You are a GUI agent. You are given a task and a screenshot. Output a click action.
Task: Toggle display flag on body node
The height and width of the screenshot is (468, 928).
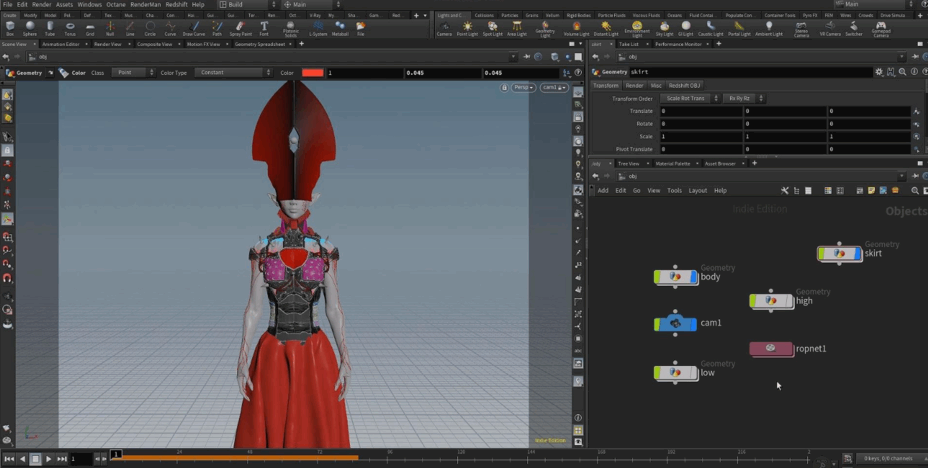point(692,277)
